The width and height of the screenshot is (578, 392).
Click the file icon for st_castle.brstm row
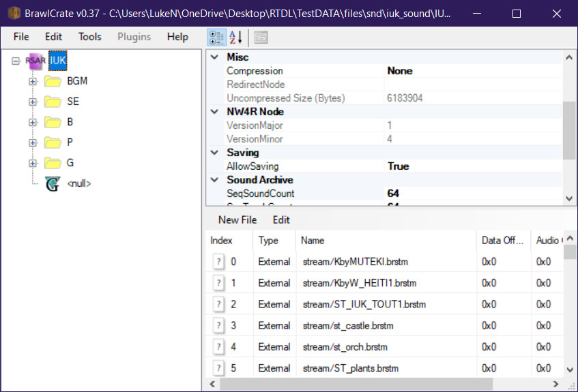click(218, 326)
